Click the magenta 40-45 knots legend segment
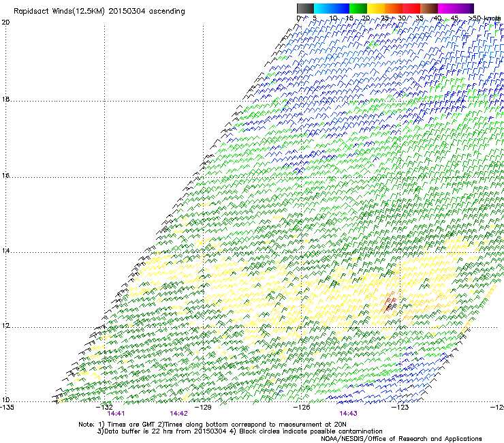The height and width of the screenshot is (443, 504). pyautogui.click(x=447, y=8)
